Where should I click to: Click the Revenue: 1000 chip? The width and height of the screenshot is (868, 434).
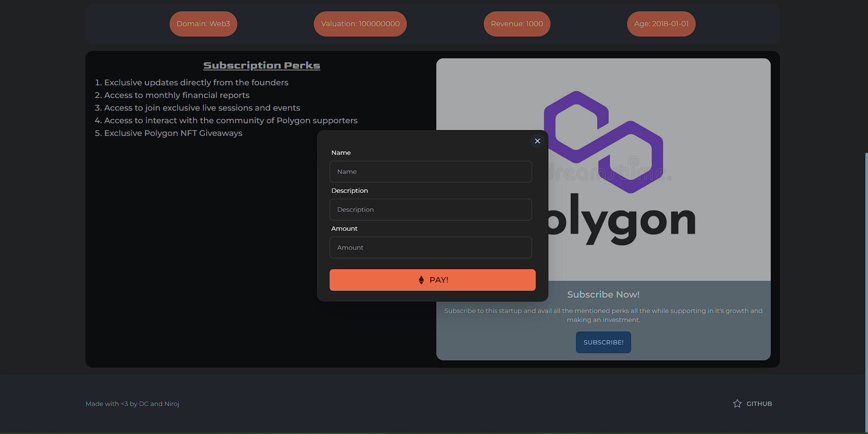[x=517, y=24]
